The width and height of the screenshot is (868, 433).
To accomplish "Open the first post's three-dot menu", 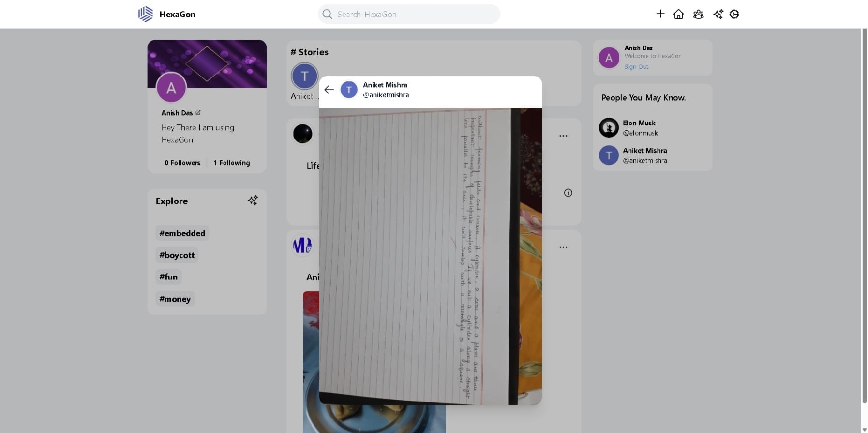I will [x=563, y=136].
